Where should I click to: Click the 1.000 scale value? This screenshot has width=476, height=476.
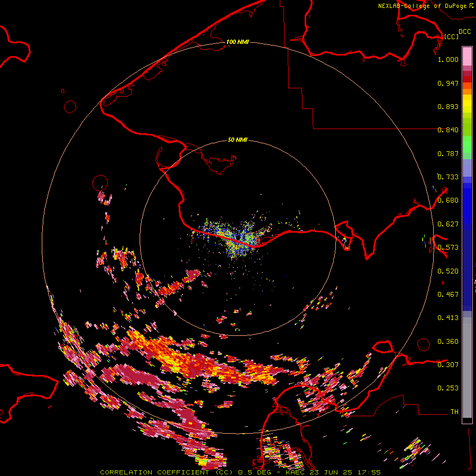(448, 59)
